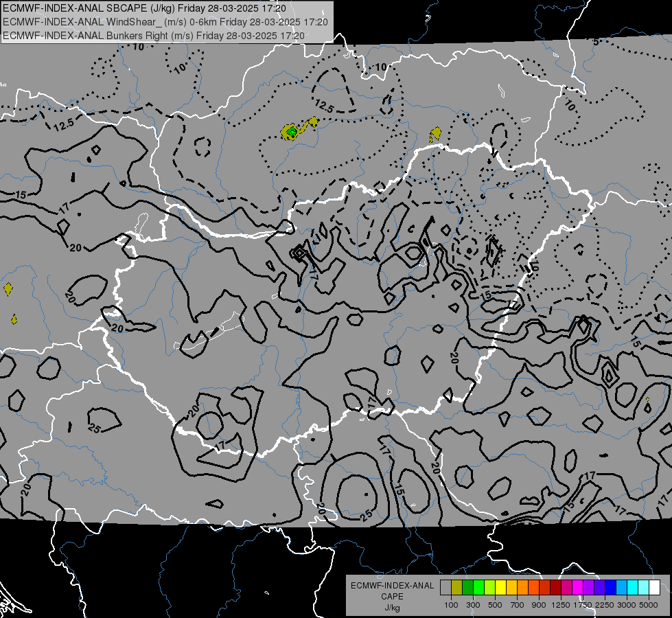Click the 2250 legend tick value
672x618 pixels.
(605, 605)
